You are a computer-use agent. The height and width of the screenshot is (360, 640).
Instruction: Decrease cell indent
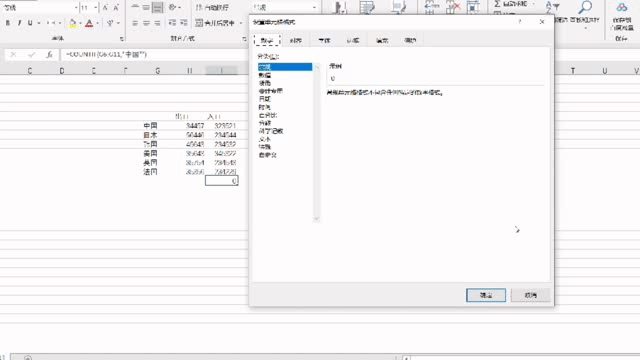coord(173,23)
